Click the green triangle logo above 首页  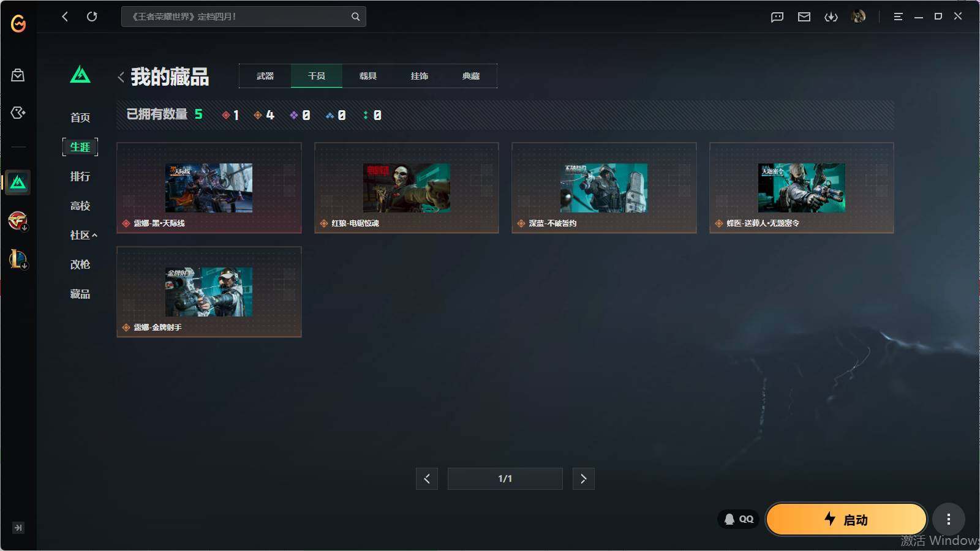tap(80, 75)
